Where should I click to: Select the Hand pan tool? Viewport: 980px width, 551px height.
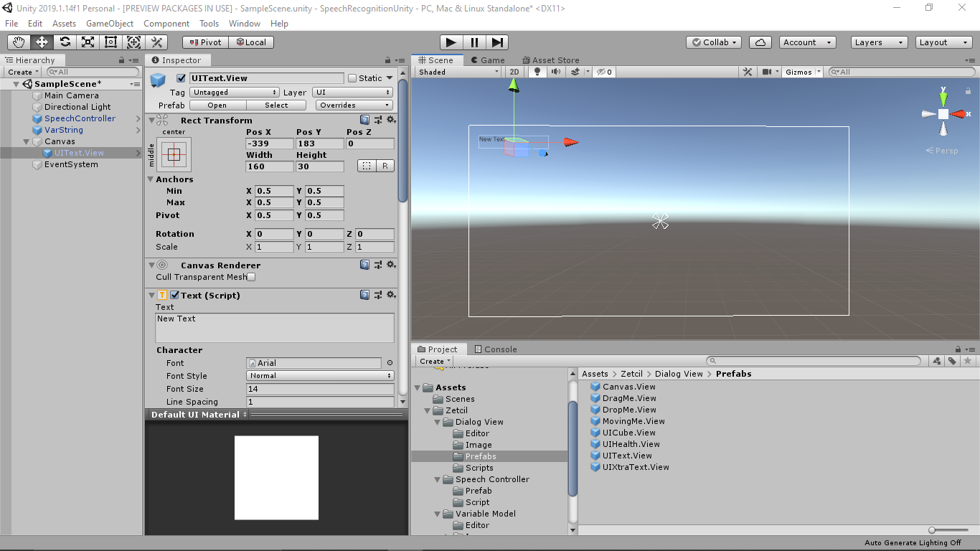pos(18,42)
